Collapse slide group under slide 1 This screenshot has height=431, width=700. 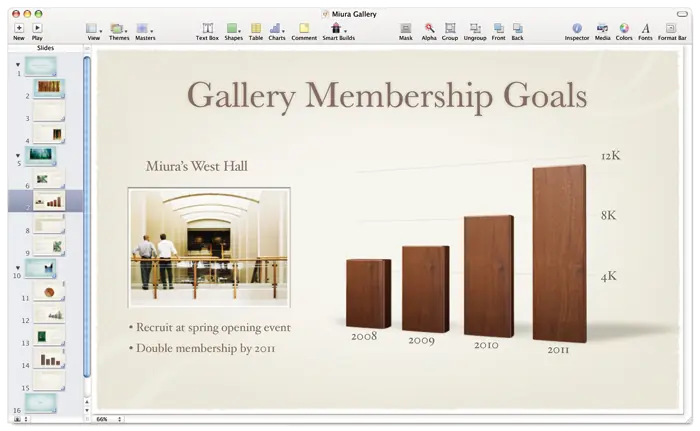click(x=18, y=65)
